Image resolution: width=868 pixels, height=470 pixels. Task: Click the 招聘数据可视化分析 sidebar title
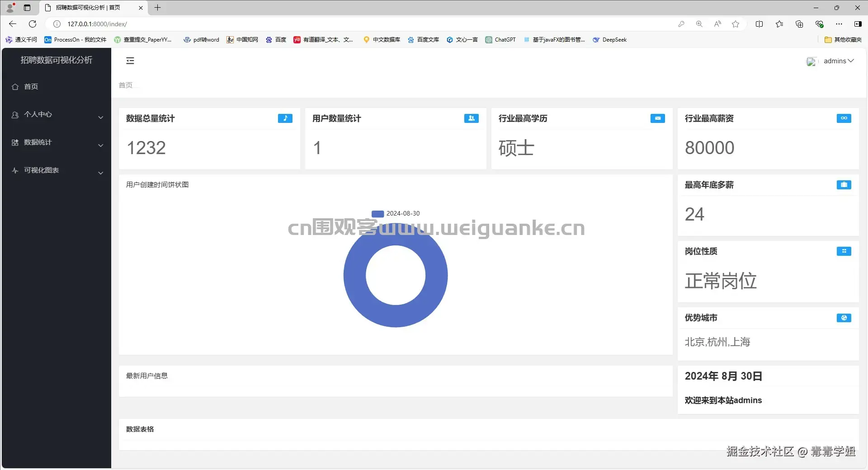tap(57, 60)
